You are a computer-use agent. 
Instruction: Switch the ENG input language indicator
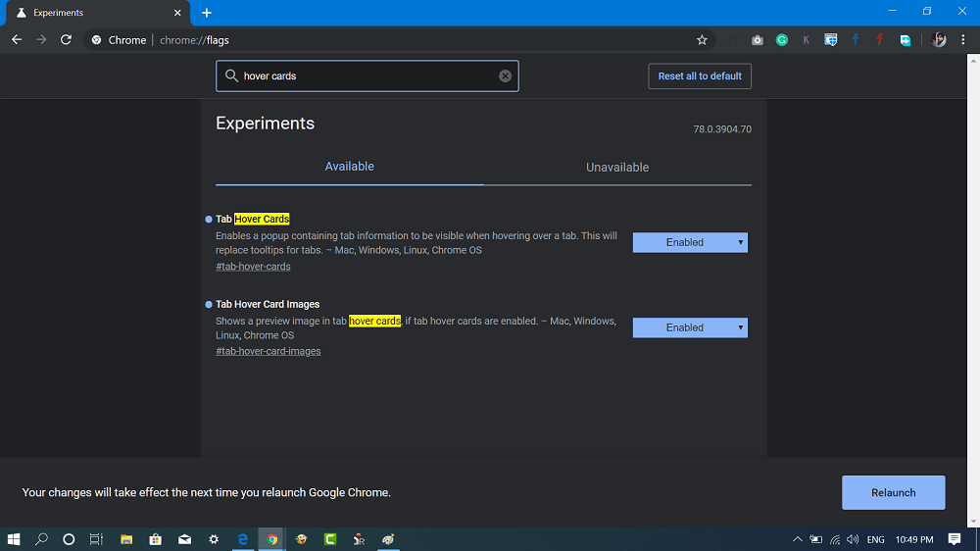click(875, 539)
